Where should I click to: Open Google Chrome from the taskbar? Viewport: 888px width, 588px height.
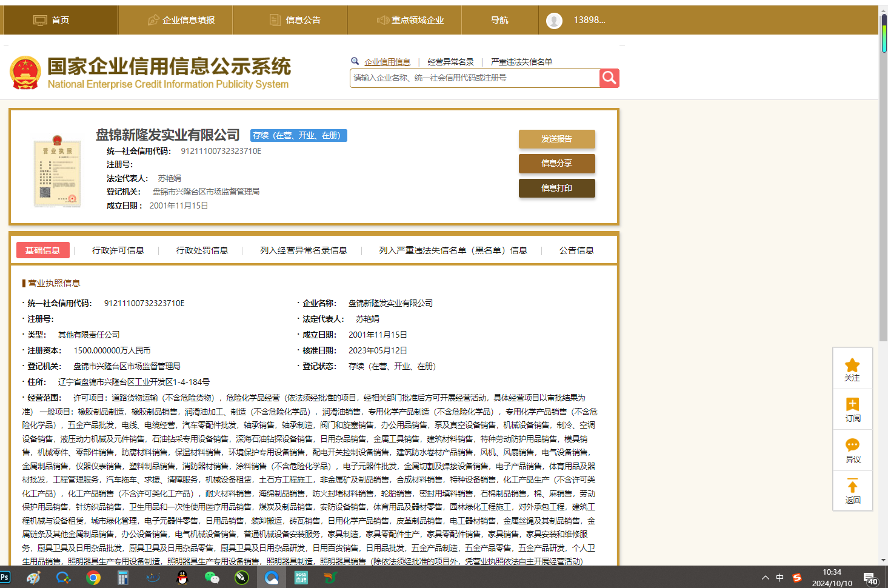coord(93,578)
